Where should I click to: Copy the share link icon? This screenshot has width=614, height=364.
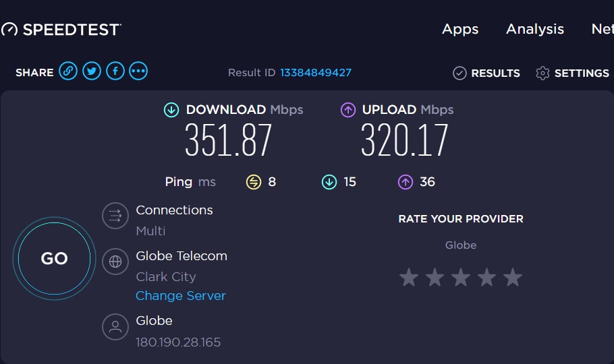coord(68,71)
